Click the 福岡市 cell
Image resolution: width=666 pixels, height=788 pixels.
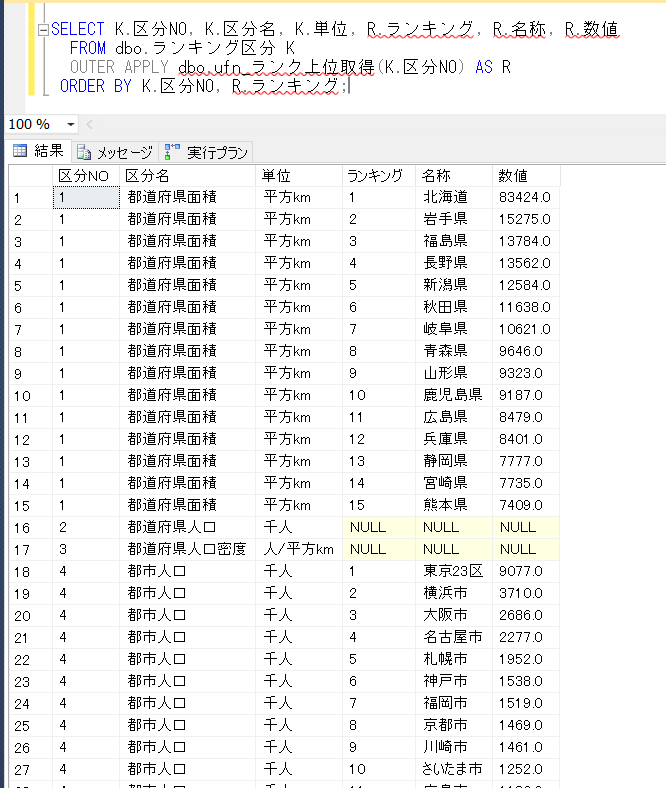(x=454, y=703)
